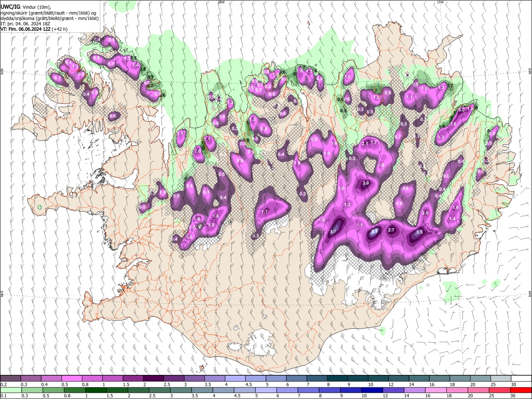The image size is (532, 399).
Task: Click the gray-purple swatch between 0.2 and 0.3
Action: [x=11, y=379]
